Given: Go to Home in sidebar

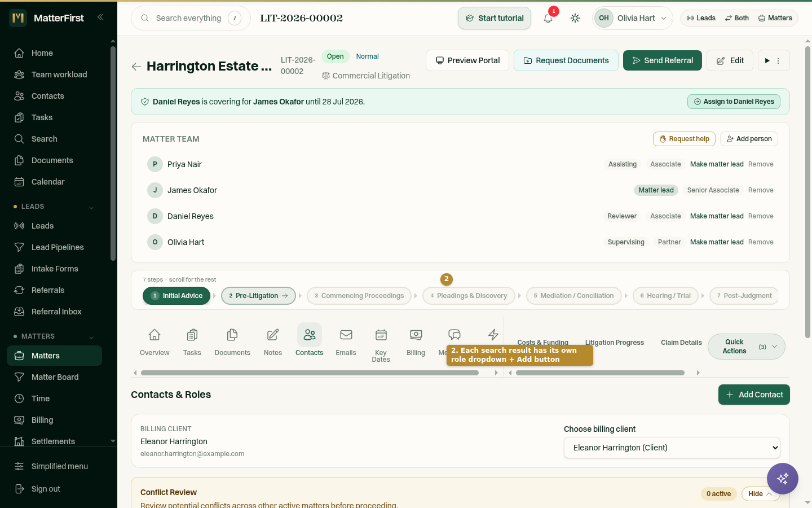Looking at the screenshot, I should pyautogui.click(x=55, y=53).
